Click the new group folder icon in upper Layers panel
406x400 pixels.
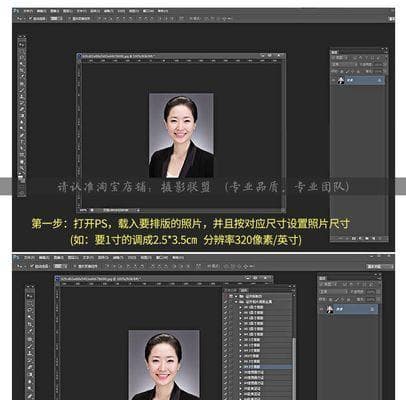[x=367, y=238]
